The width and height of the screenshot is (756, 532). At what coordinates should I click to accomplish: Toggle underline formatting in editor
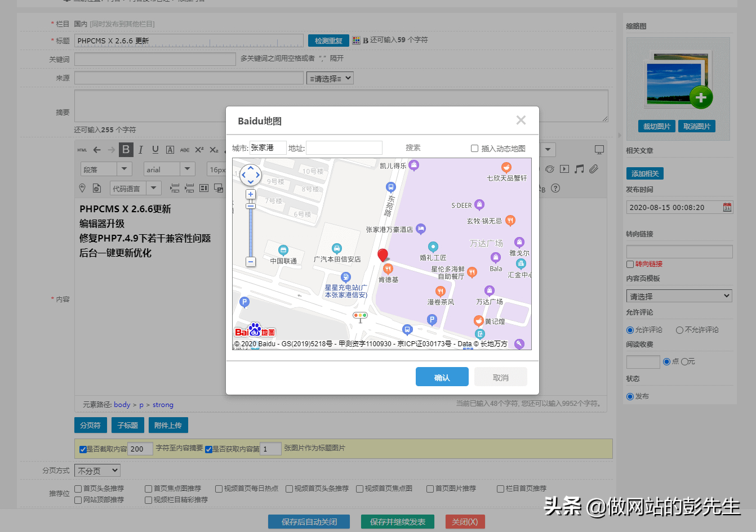[x=155, y=150]
